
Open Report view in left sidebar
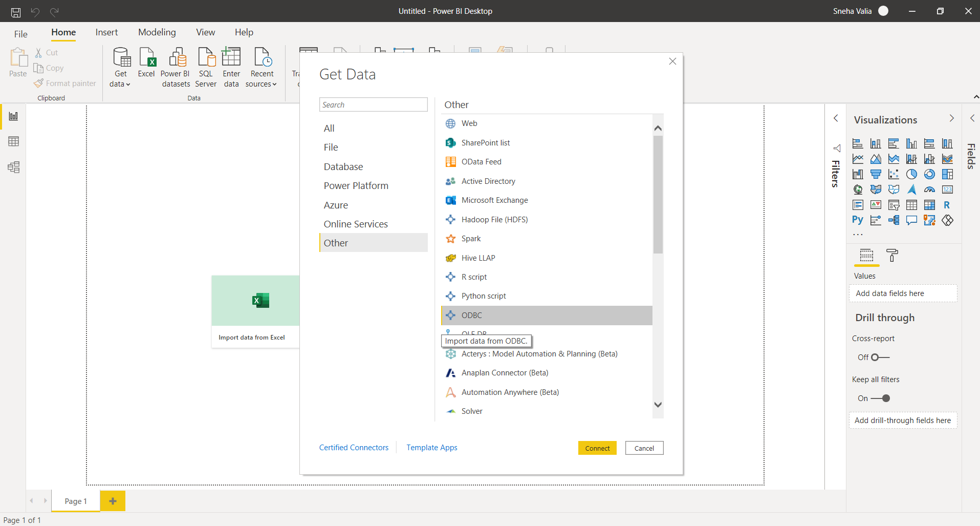point(14,116)
